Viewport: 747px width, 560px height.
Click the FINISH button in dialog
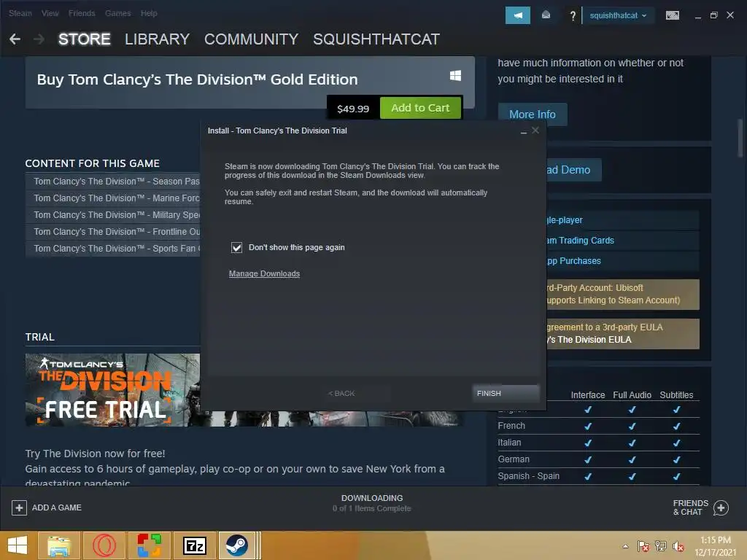[506, 393]
